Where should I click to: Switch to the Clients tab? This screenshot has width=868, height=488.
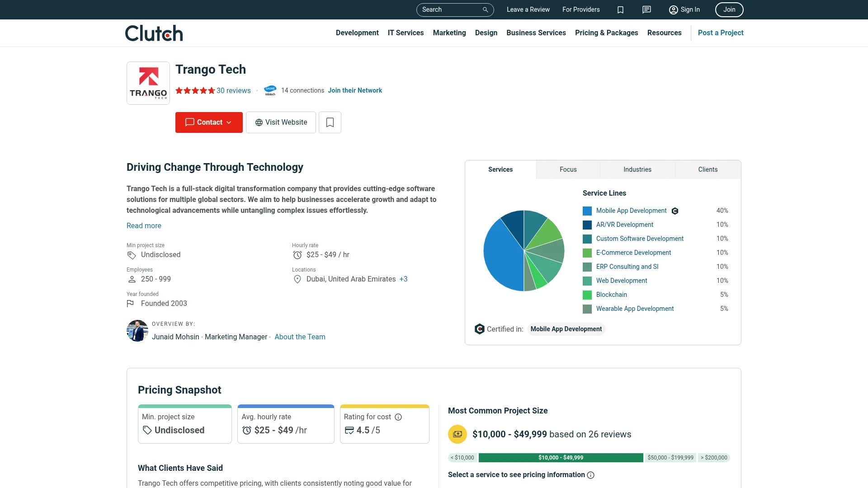[708, 169]
